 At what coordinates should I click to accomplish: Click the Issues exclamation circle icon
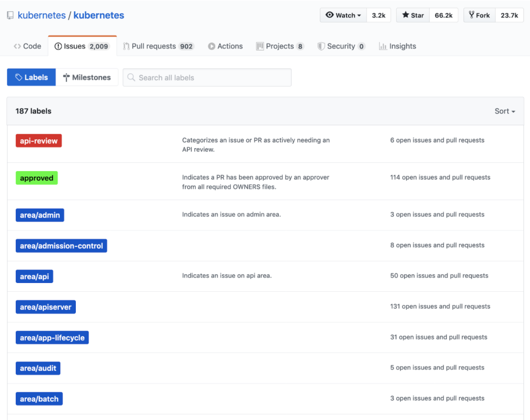[58, 46]
